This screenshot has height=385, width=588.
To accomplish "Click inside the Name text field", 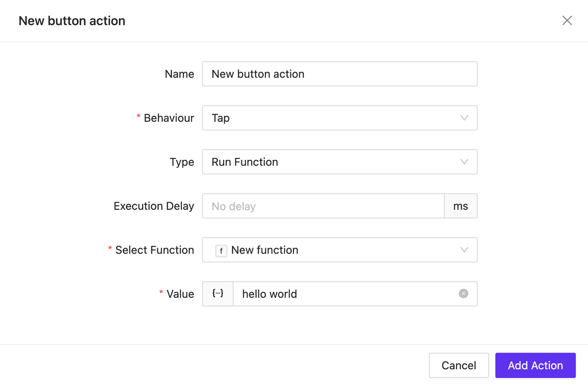I will pos(340,74).
